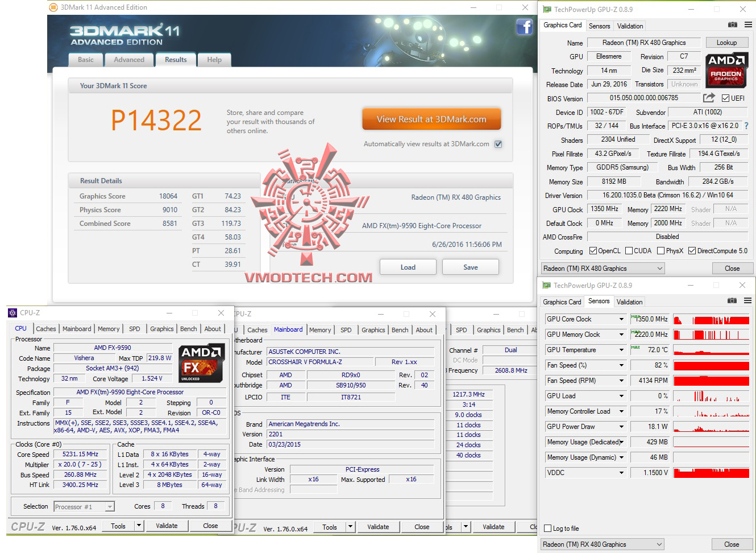Viewport: 756px width, 553px height.
Task: Expand the Fan Speed (%) sensor dropdown
Action: (x=621, y=365)
